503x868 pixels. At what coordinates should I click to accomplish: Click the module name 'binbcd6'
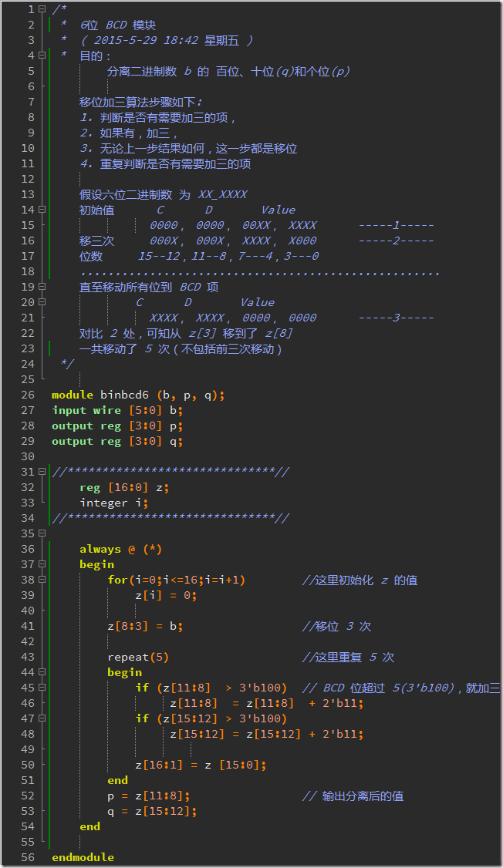125,395
